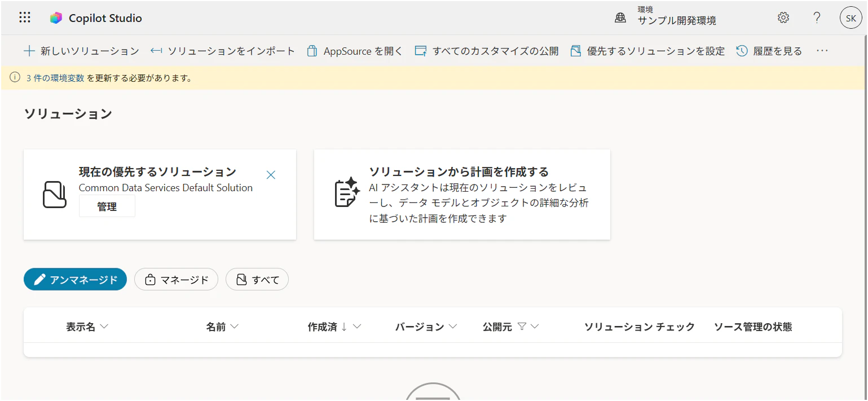The image size is (868, 401).
Task: Click the ソース管理の状態 column header
Action: (x=753, y=327)
